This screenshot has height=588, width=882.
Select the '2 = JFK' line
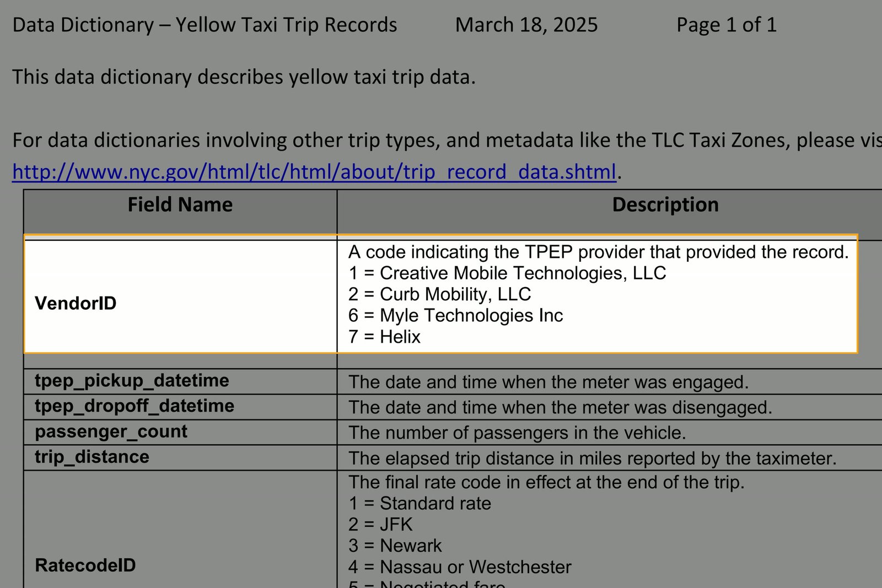click(x=380, y=524)
